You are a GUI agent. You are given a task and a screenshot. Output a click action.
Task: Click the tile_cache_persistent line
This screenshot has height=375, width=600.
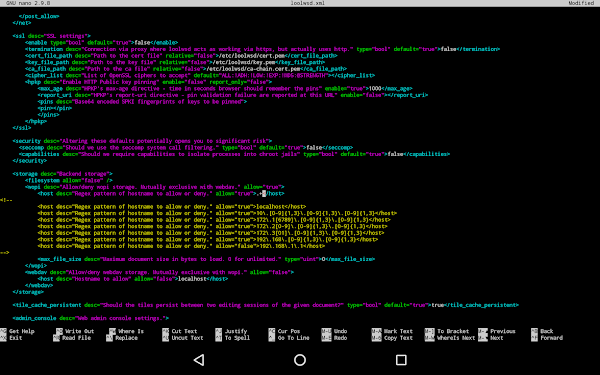coord(265,305)
